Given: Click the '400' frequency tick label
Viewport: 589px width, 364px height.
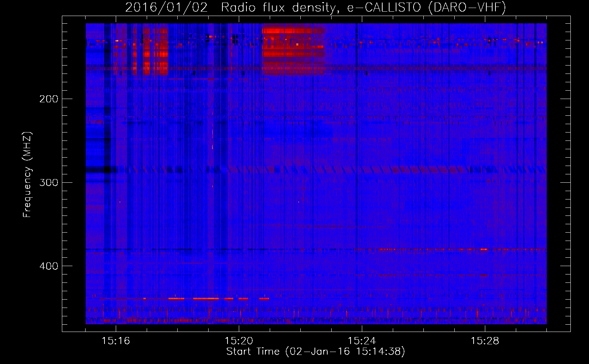Looking at the screenshot, I should 49,266.
